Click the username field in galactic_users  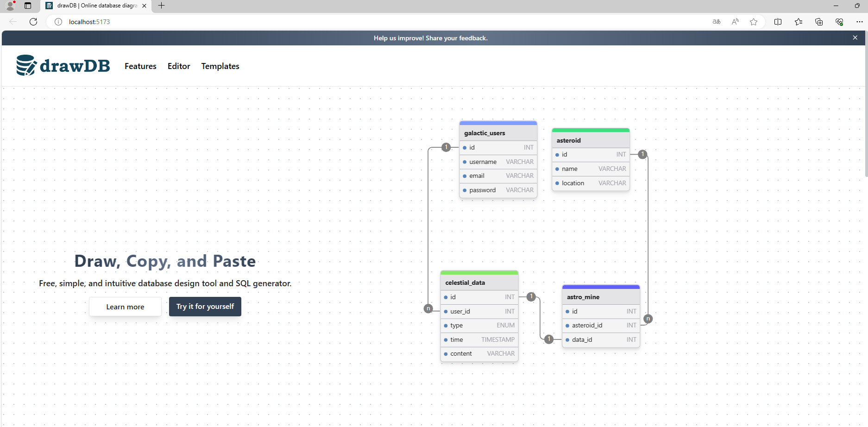click(x=498, y=162)
